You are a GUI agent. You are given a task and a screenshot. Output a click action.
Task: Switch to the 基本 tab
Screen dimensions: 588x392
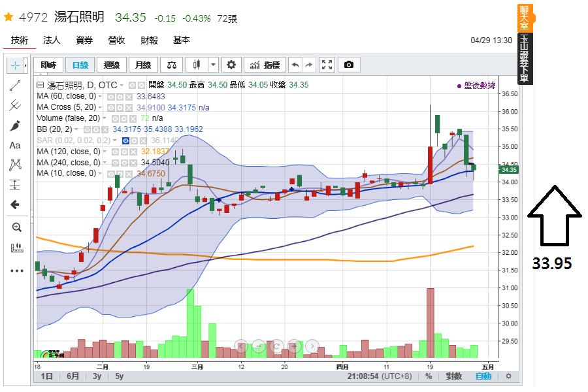click(182, 40)
